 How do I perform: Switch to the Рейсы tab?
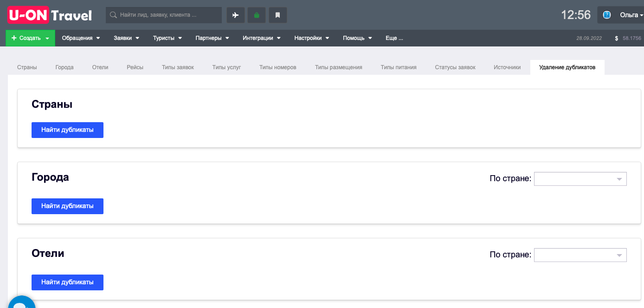[135, 67]
